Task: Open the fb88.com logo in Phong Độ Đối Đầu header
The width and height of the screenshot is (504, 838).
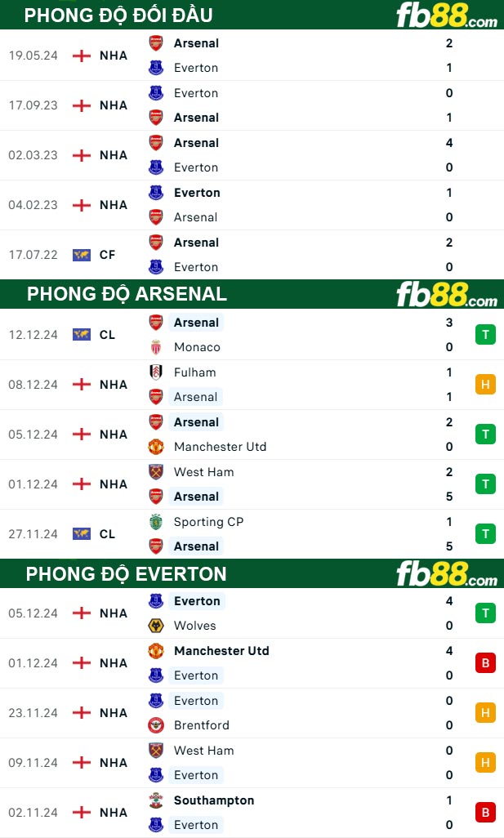Action: point(446,16)
